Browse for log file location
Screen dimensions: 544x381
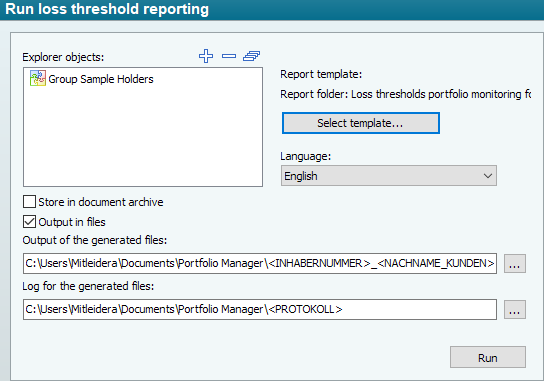[x=515, y=310]
